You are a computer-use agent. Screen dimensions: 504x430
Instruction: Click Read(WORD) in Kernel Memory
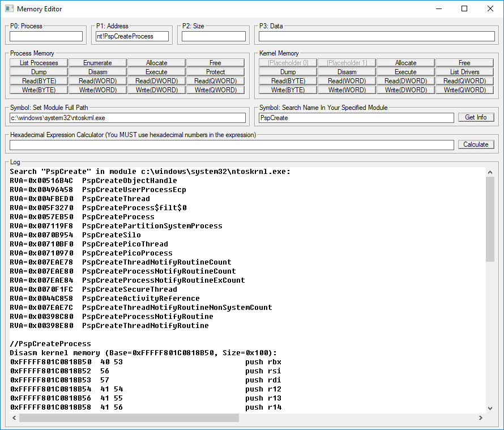347,80
